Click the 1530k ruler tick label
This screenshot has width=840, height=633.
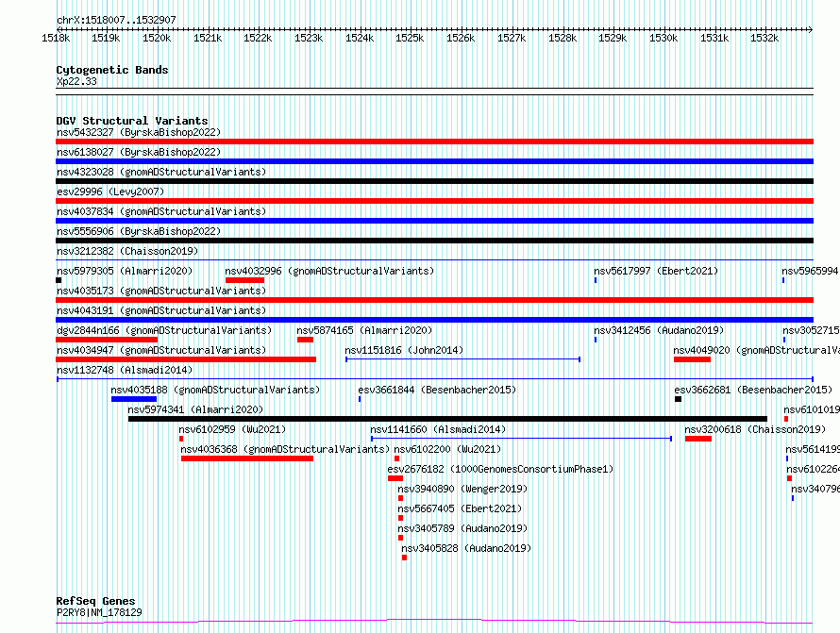coord(664,38)
